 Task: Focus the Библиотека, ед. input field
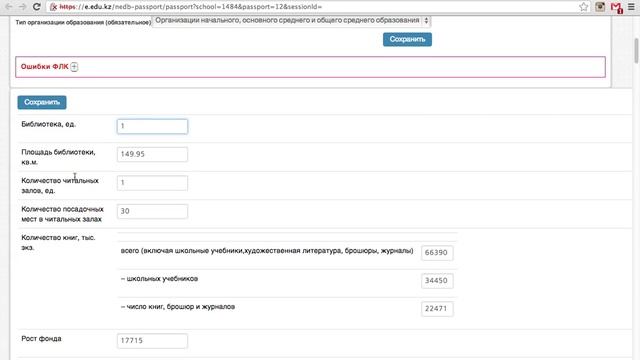coord(152,126)
